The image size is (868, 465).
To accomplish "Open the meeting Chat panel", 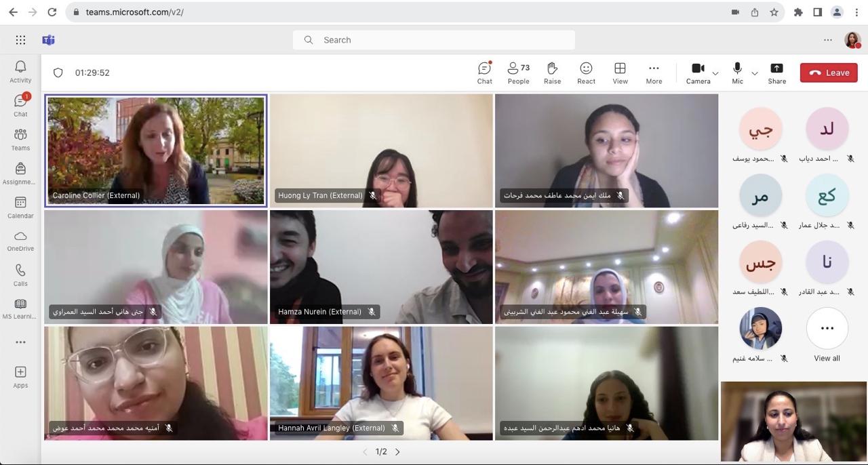I will pos(484,73).
